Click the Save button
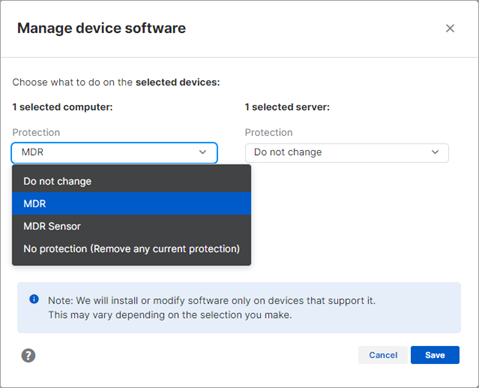This screenshot has width=479, height=388. 435,355
